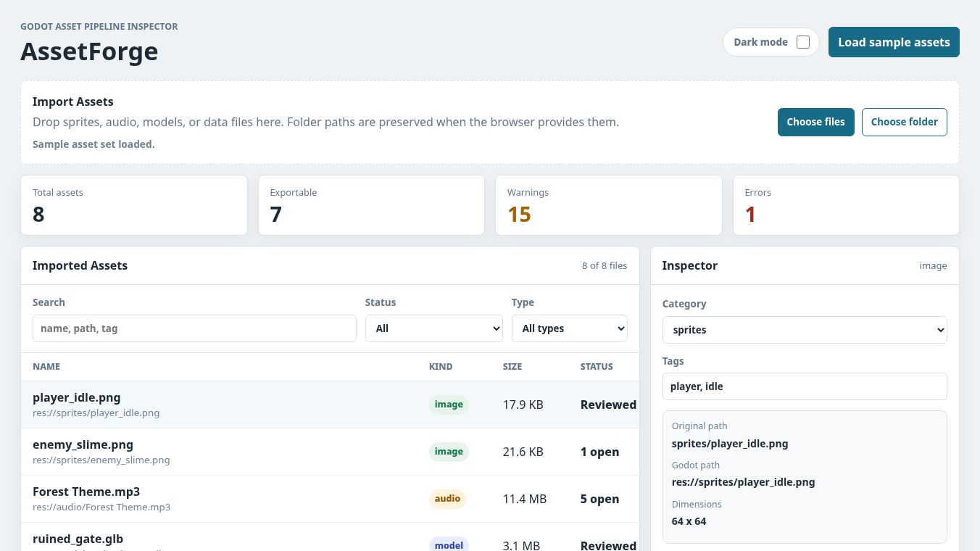Select the player_idle.png asset row

point(330,405)
